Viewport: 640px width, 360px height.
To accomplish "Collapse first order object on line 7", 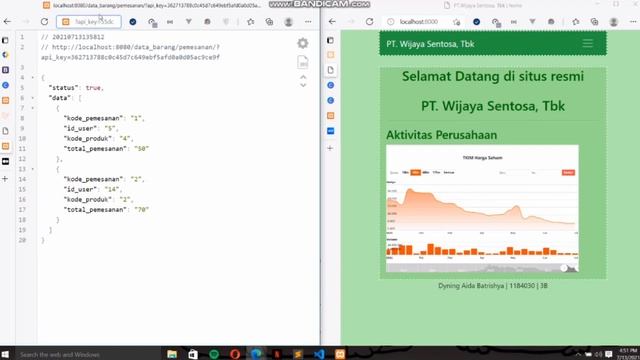I will 33,108.
